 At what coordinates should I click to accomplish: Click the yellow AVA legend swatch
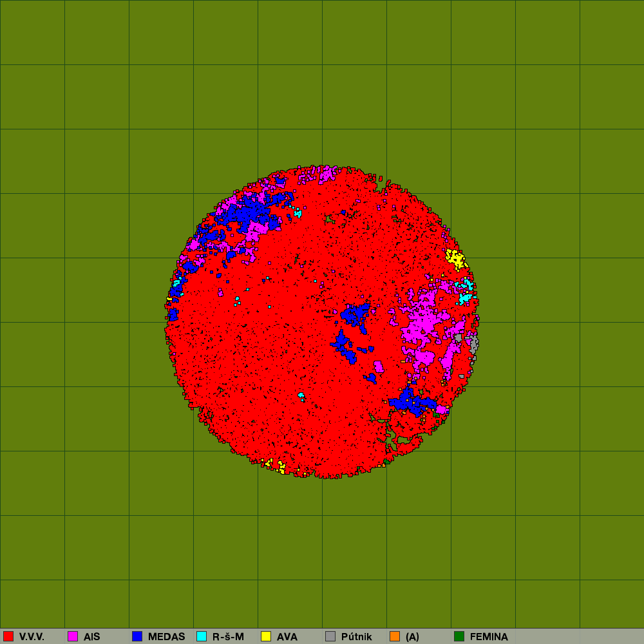[x=266, y=636]
